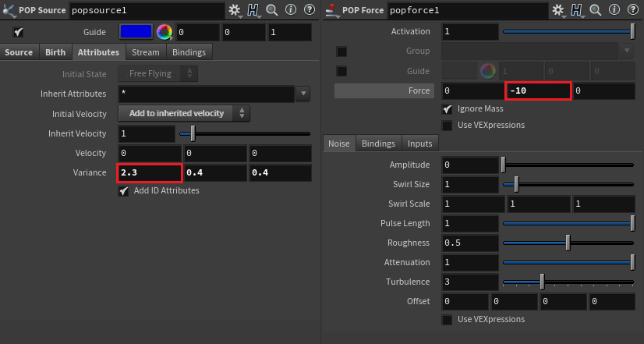
Task: Open Bindings tab in POP Source
Action: (x=189, y=52)
